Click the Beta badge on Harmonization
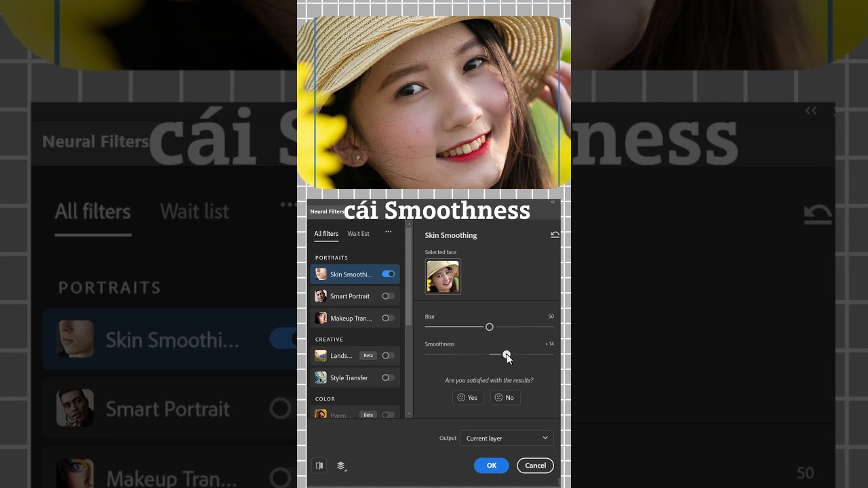Viewport: 868px width, 488px height. 368,415
